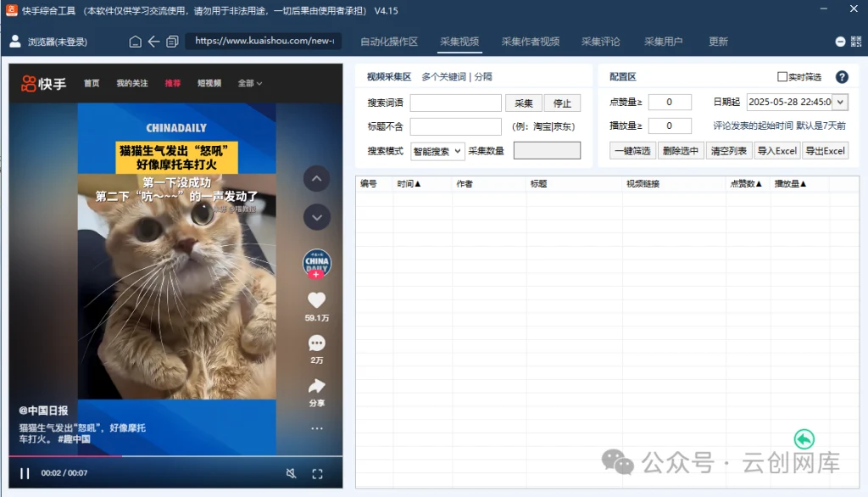Viewport: 868px width, 497px height.
Task: Open 首页 in Kuaishou navigation
Action: tap(92, 83)
